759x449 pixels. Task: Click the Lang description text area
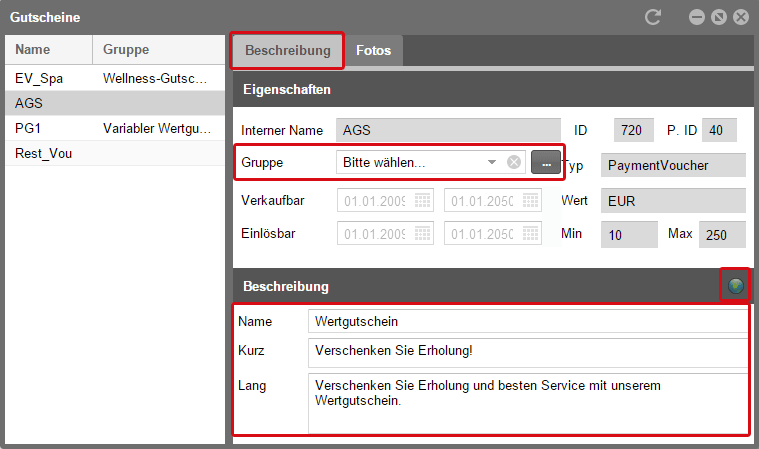click(x=527, y=402)
